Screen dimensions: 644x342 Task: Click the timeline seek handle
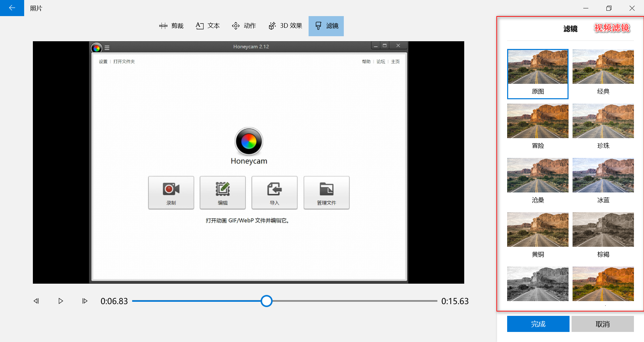266,301
